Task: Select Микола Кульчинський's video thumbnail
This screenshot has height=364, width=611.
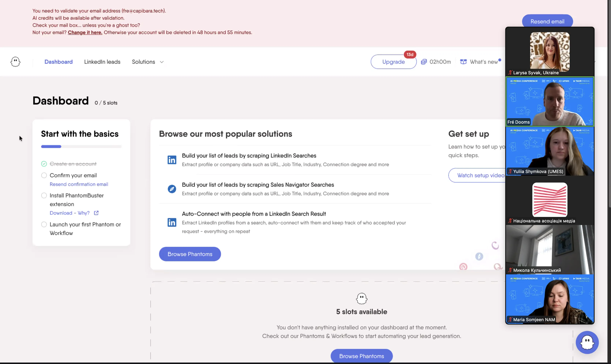Action: point(550,249)
